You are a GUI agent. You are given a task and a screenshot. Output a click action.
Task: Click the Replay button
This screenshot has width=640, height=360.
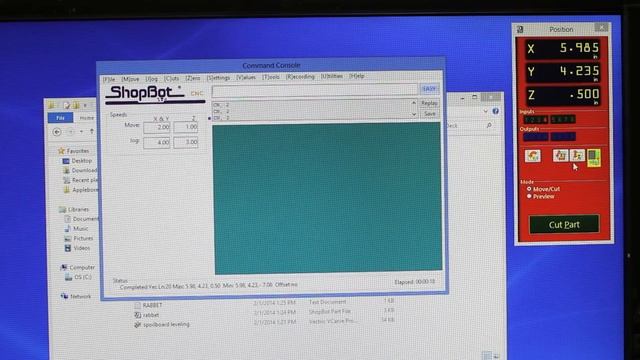(429, 103)
